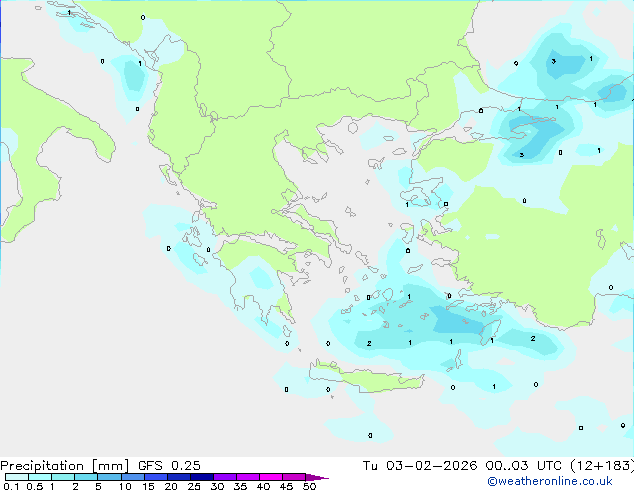The image size is (634, 490).
Task: Click the 25–30 mm legend color swatch
Action: [201, 477]
